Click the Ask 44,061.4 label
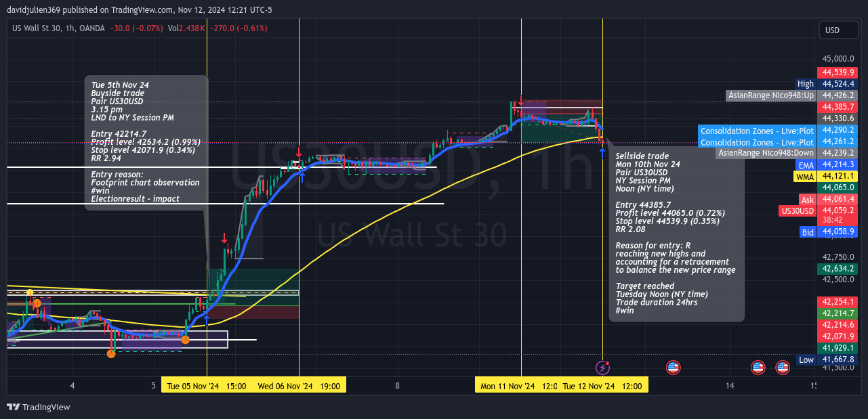Image resolution: width=868 pixels, height=419 pixels. [x=829, y=199]
